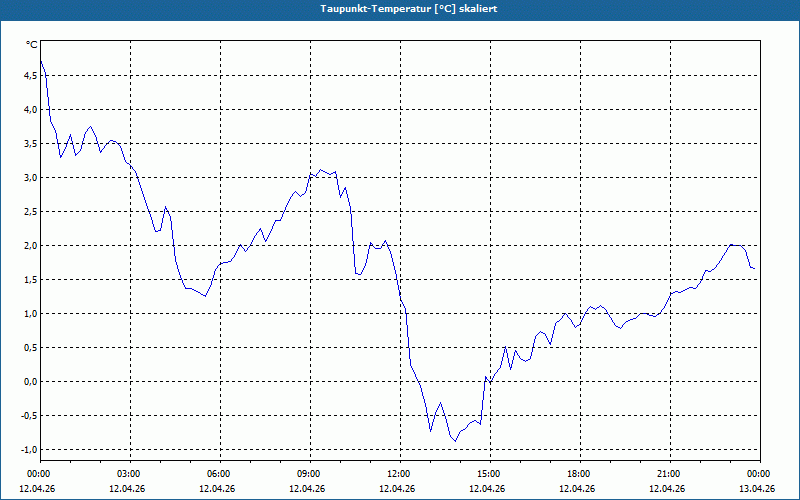The height and width of the screenshot is (500, 800).
Task: Click the 4,5 y-axis label
Action: tap(31, 76)
